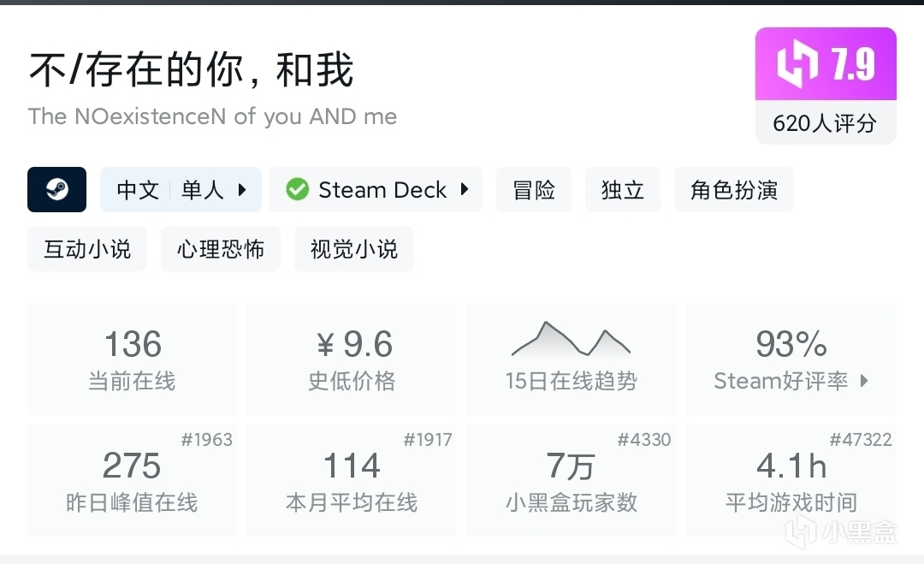The height and width of the screenshot is (564, 924).
Task: Choose the 互动小说 tag
Action: click(87, 249)
